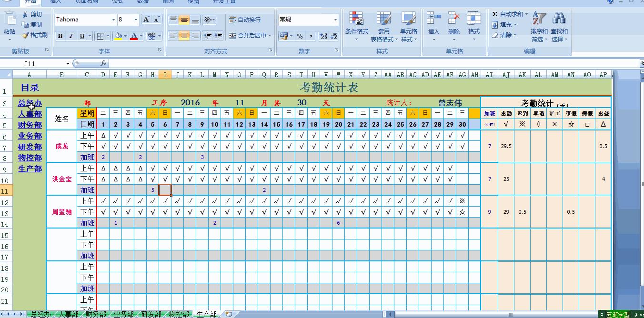Image resolution: width=644 pixels, height=318 pixels.
Task: Click the Delete Cells (删除) icon
Action: point(453,19)
